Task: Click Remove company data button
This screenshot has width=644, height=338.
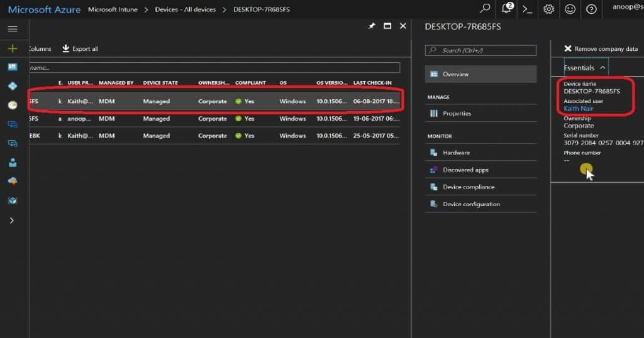Action: (601, 49)
